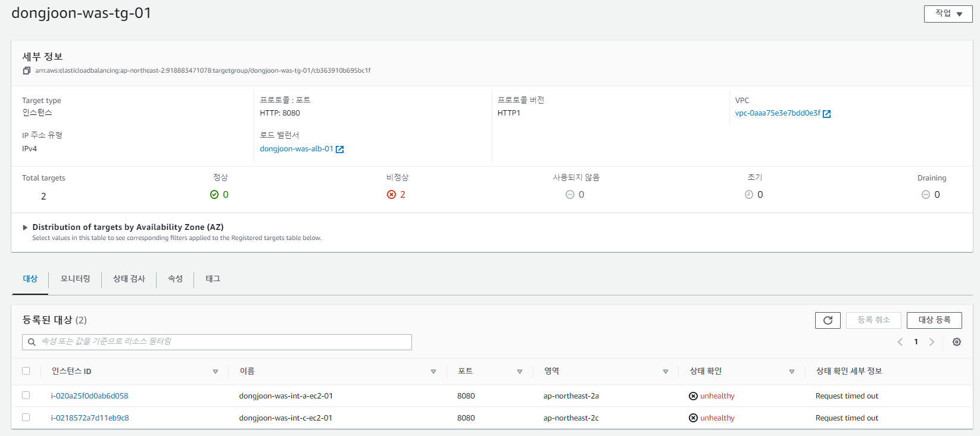This screenshot has height=436, width=980.
Task: Click page number 1 in pagination
Action: tap(916, 342)
